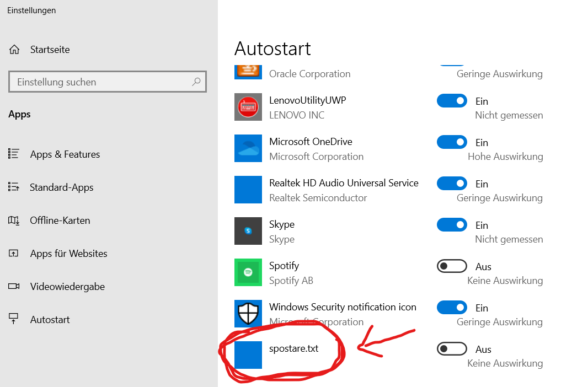The height and width of the screenshot is (387, 588).
Task: Click the Standard-Apps sidebar icon
Action: pyautogui.click(x=13, y=186)
